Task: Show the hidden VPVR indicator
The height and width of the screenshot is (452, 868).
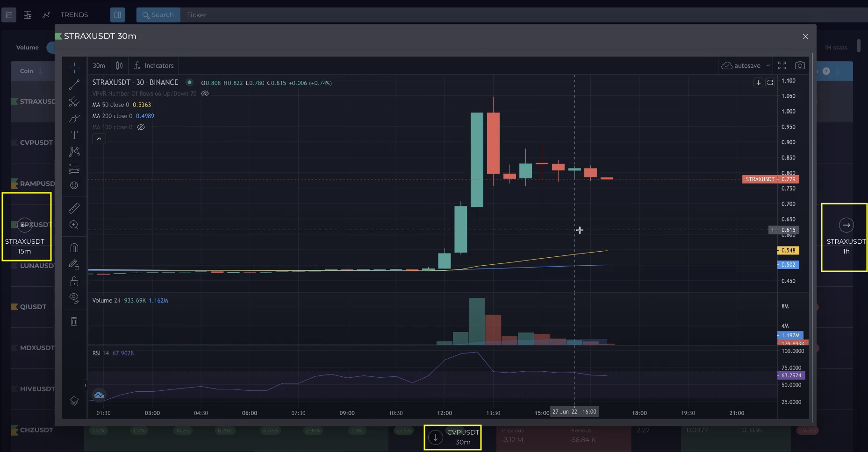Action: [x=205, y=93]
